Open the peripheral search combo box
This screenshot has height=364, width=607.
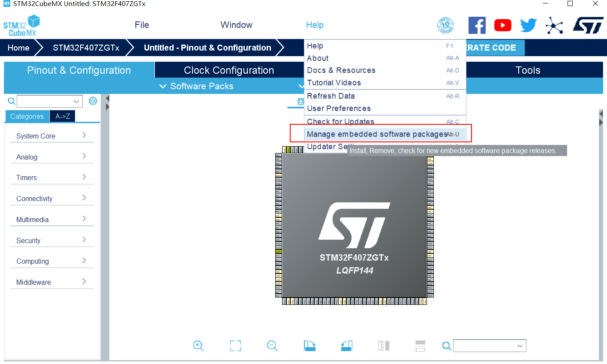[x=49, y=101]
